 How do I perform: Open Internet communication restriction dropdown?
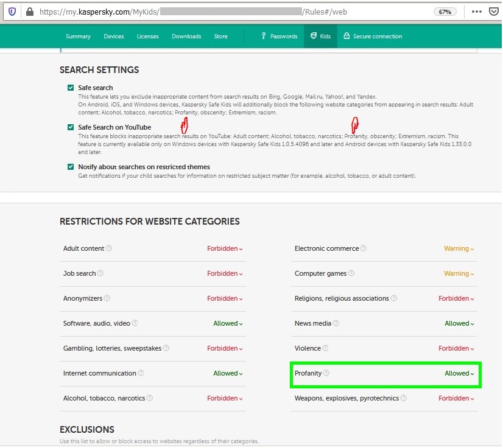tap(228, 373)
